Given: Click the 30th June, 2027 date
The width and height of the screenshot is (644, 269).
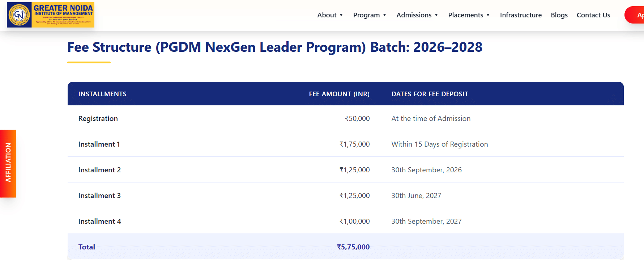Looking at the screenshot, I should pyautogui.click(x=416, y=196).
